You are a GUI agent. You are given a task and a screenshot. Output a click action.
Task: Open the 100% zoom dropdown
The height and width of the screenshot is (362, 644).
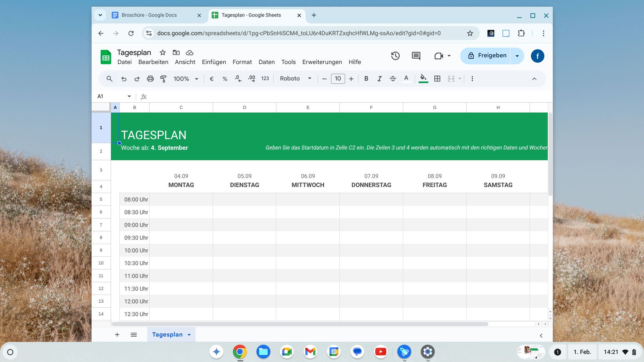[186, 79]
